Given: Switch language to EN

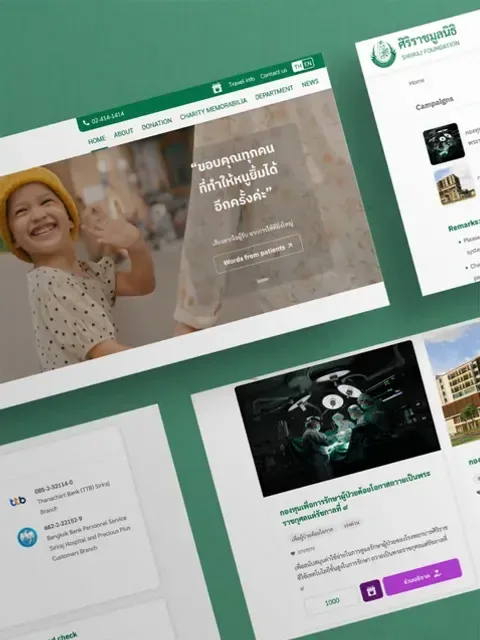Looking at the screenshot, I should [308, 63].
